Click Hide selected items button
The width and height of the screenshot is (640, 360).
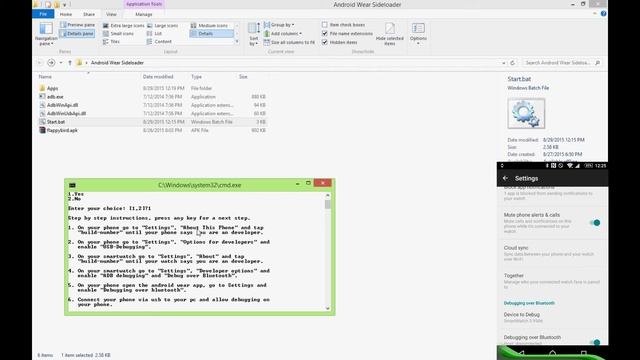[390, 34]
